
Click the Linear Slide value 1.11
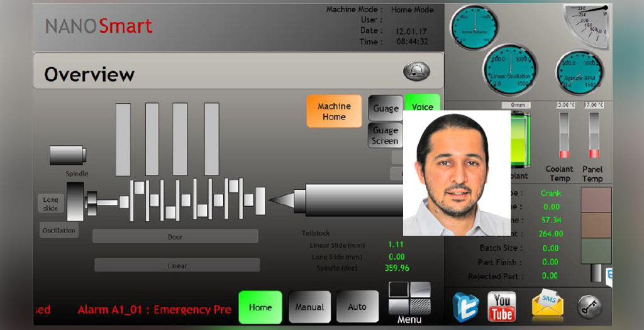tap(396, 245)
